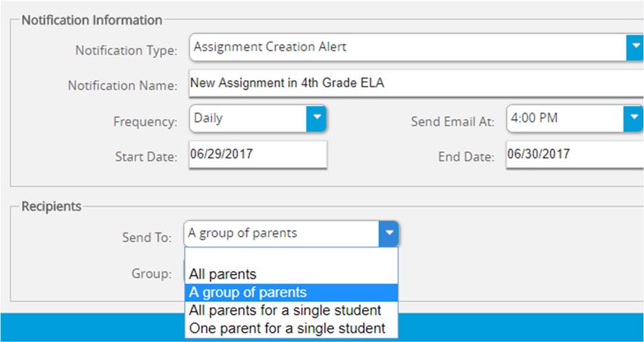
Task: Click the Group field label
Action: coord(152,273)
